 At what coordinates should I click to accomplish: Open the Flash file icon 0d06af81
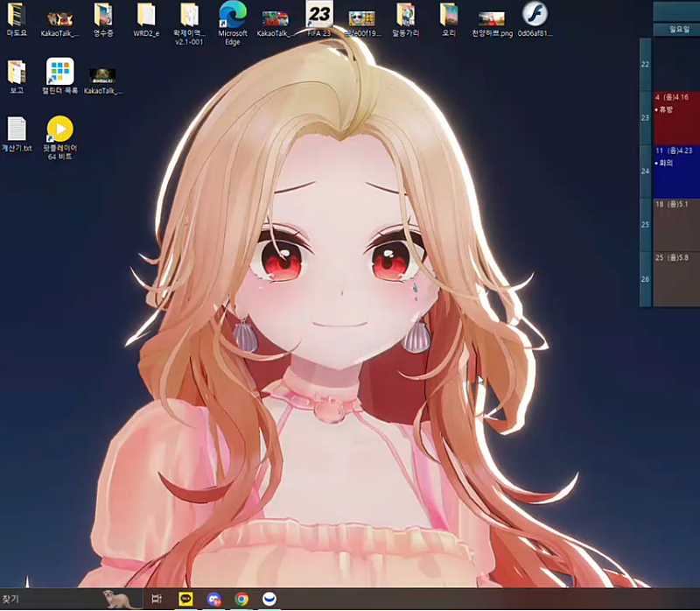click(x=534, y=15)
